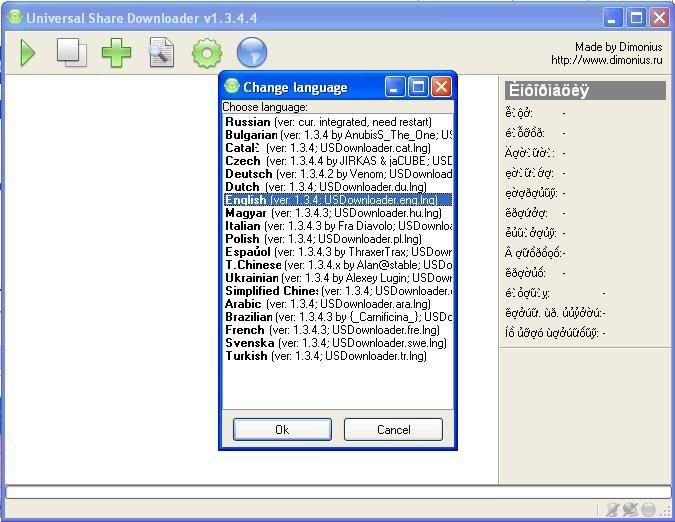This screenshot has height=522, width=675.
Task: Click the blue globe language icon
Action: (x=252, y=53)
